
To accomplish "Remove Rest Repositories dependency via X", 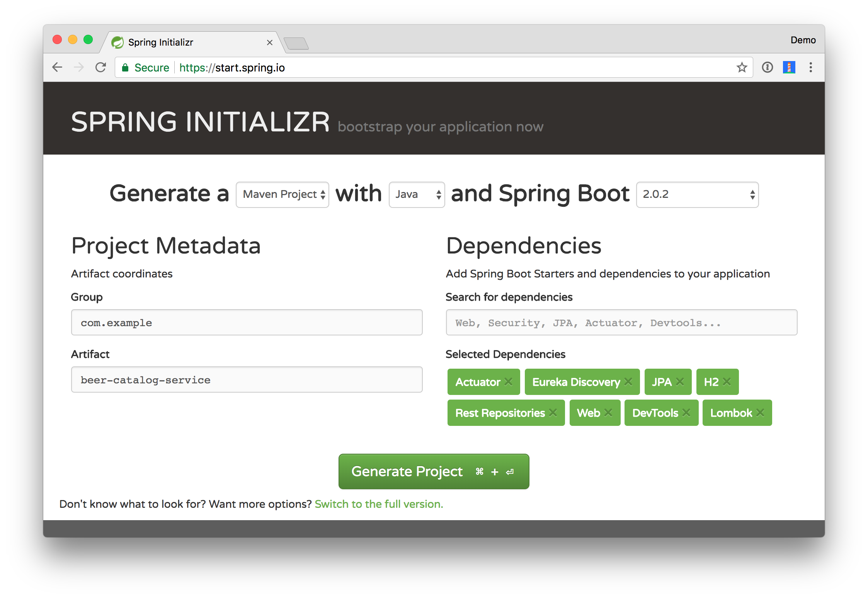I will click(553, 413).
